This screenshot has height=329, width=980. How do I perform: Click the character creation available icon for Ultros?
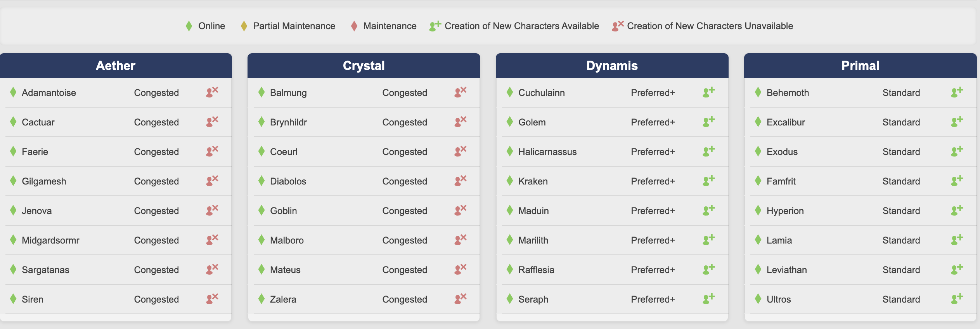(957, 299)
